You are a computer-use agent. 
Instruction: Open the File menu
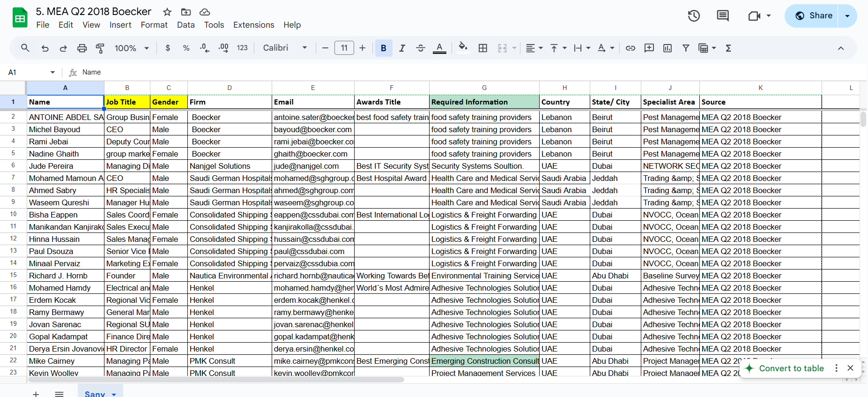click(x=43, y=25)
